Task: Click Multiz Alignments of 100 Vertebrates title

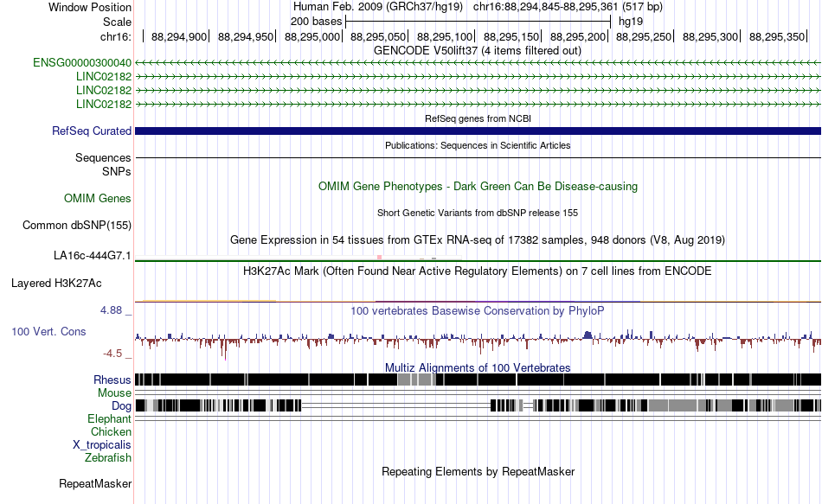Action: click(478, 367)
